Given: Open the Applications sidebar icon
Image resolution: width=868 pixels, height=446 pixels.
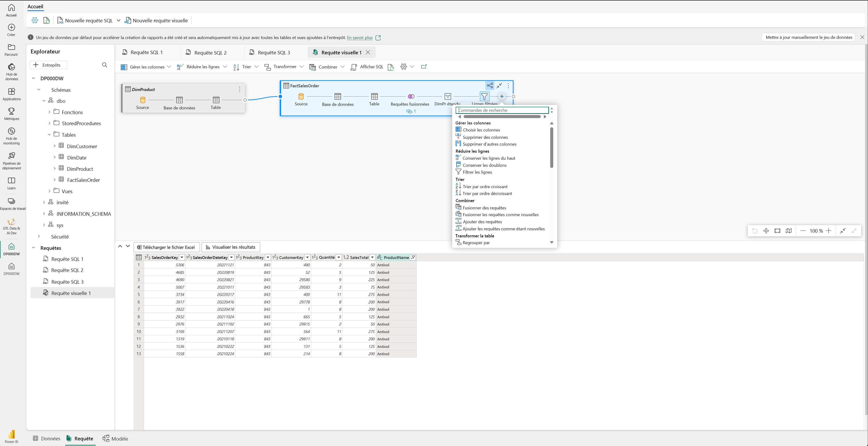Looking at the screenshot, I should [x=12, y=91].
